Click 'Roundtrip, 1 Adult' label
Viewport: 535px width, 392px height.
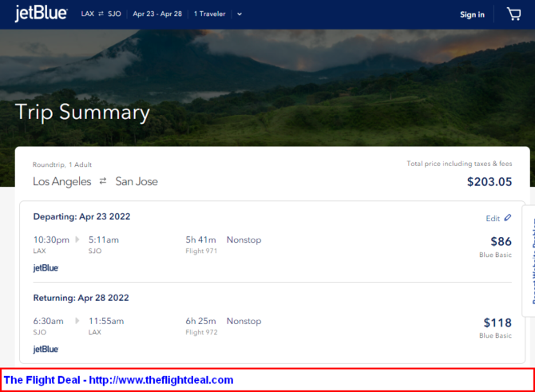pyautogui.click(x=62, y=164)
